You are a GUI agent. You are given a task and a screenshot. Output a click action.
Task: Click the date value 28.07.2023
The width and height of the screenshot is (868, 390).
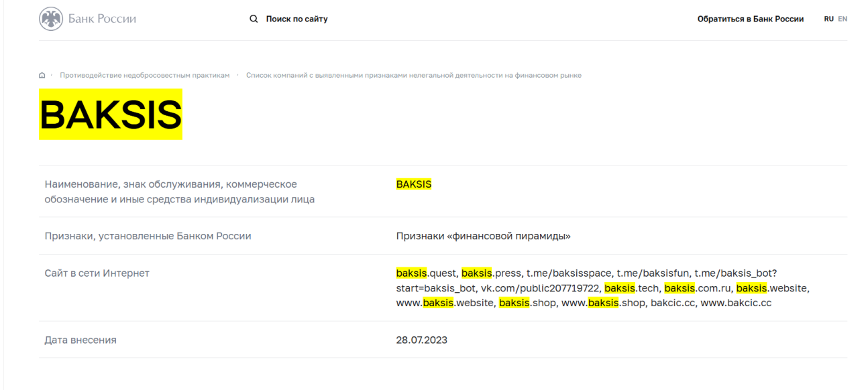422,340
